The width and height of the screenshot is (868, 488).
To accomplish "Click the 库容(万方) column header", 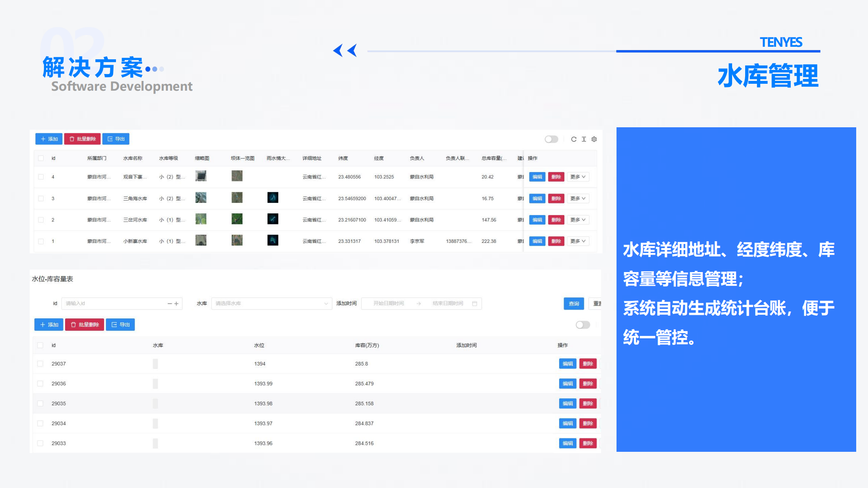I will point(367,345).
